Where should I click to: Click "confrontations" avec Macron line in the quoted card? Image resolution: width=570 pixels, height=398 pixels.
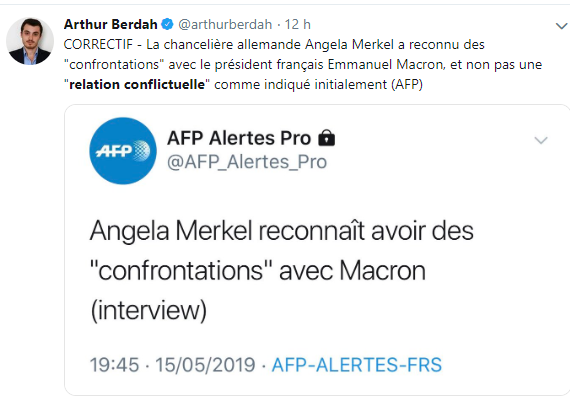point(258,271)
